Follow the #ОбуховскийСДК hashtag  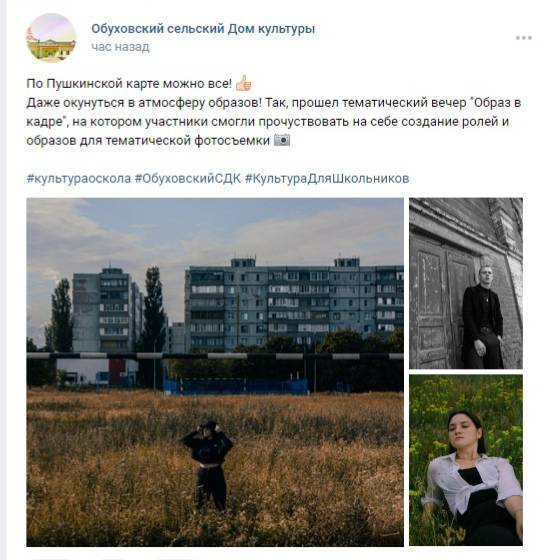(x=188, y=178)
